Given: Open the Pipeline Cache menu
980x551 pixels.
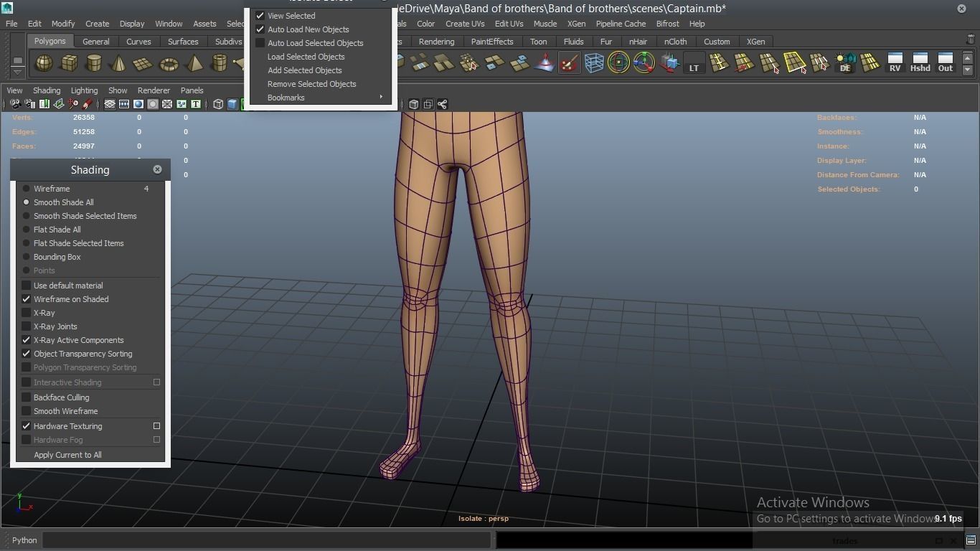Looking at the screenshot, I should coord(621,24).
